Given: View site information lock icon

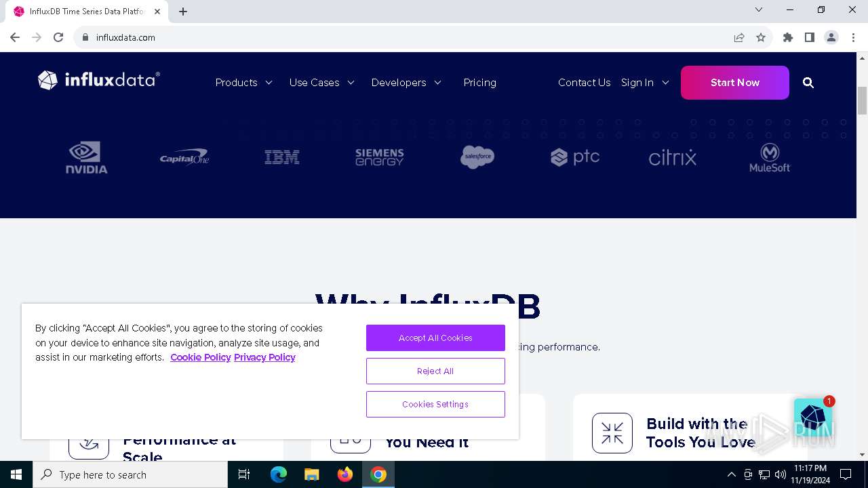Looking at the screenshot, I should tap(85, 37).
